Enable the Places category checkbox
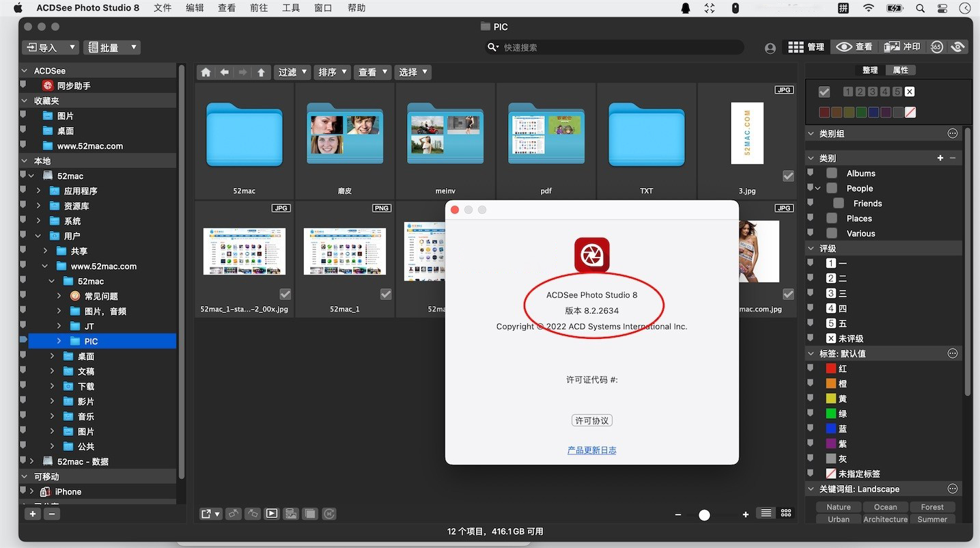 coord(832,219)
